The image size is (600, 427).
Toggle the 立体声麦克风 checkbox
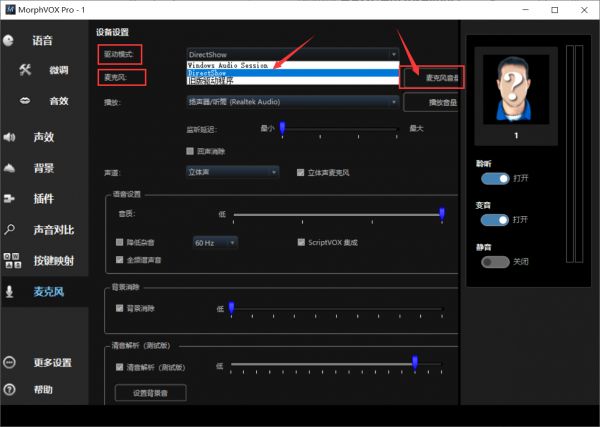[301, 173]
